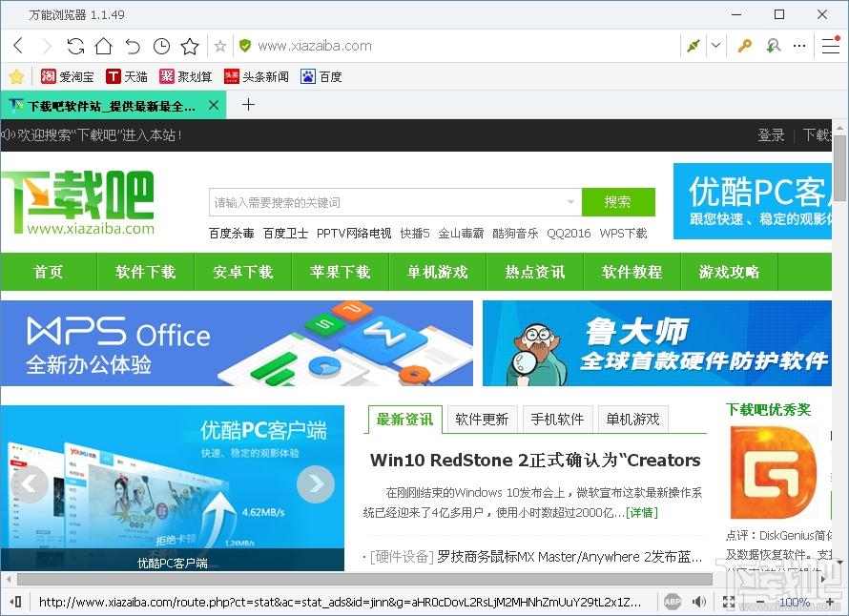Open the password key icon

(x=745, y=46)
